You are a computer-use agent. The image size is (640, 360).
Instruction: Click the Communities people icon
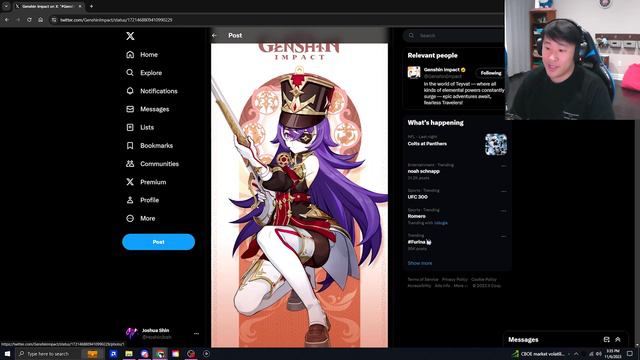[x=130, y=164]
